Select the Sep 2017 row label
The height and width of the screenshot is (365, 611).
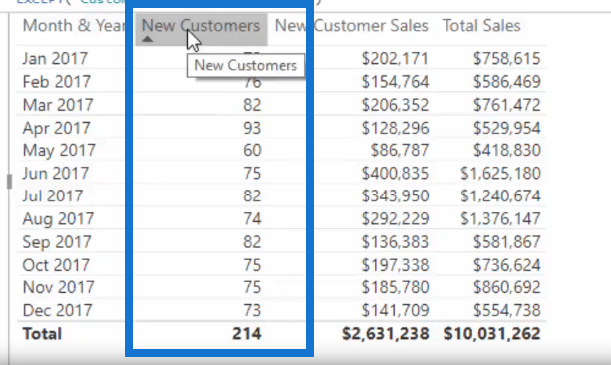point(57,242)
